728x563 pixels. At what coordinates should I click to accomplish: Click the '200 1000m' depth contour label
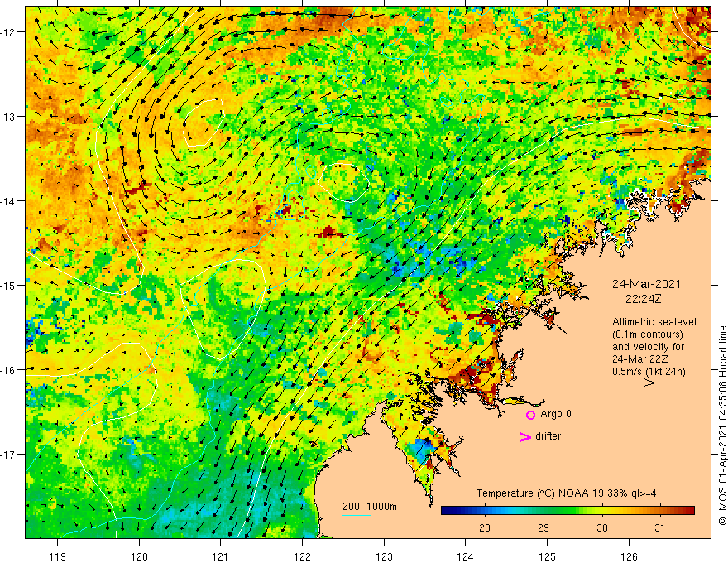coord(370,507)
